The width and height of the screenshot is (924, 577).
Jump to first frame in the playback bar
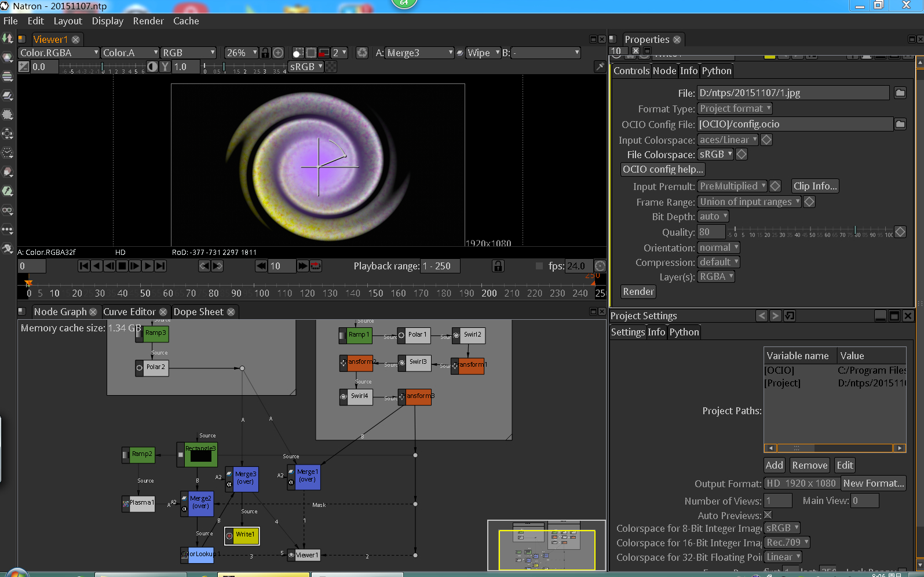pos(84,266)
